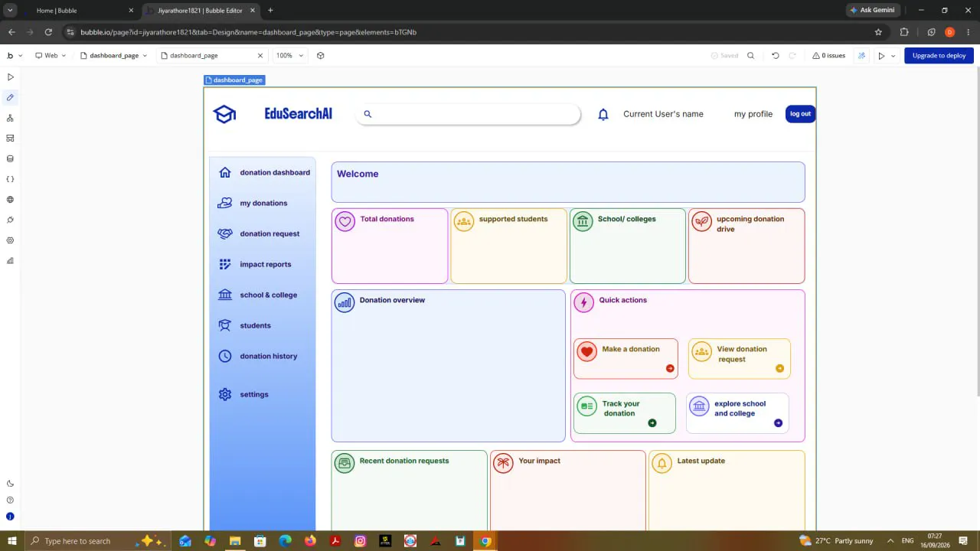980x551 pixels.
Task: Select donation dashboard menu item
Action: pos(275,172)
